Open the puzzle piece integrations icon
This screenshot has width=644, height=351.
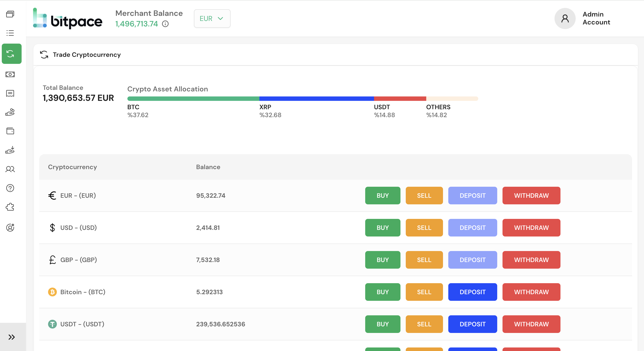tap(10, 207)
